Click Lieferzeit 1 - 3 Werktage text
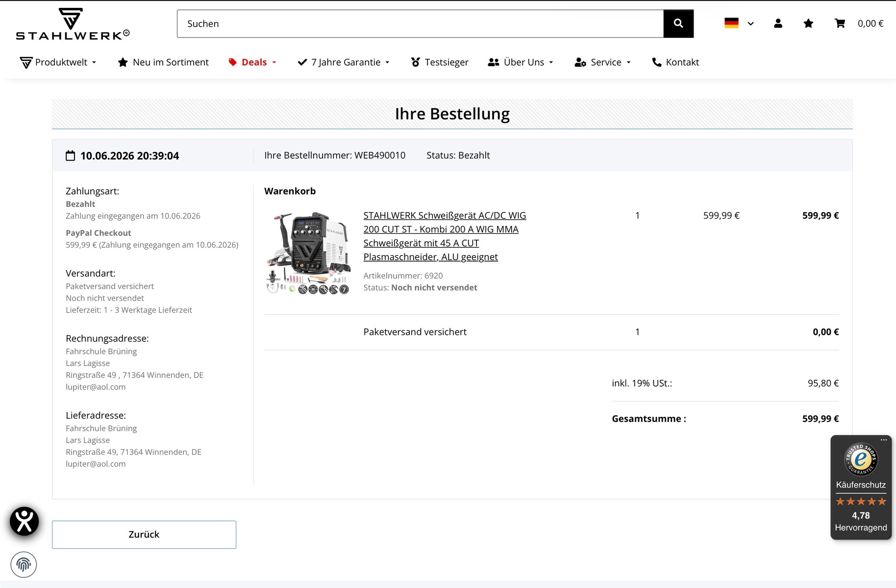The height and width of the screenshot is (588, 896). (129, 310)
